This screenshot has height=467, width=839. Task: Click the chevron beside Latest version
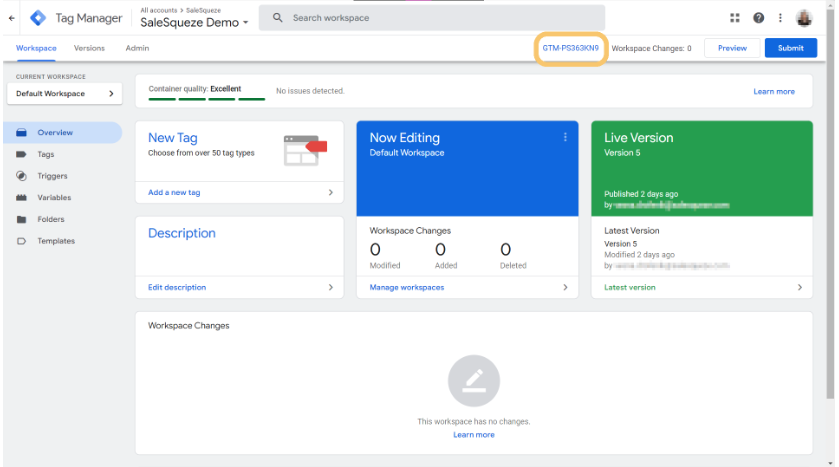(x=800, y=287)
